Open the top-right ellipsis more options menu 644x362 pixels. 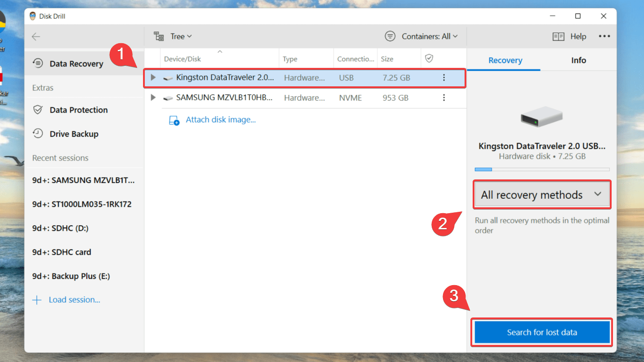[604, 36]
